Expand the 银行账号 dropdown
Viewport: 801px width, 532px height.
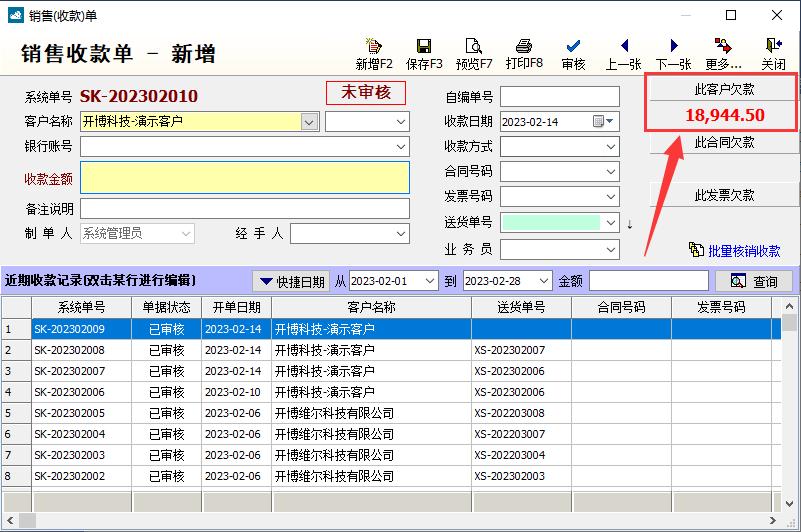click(x=400, y=147)
